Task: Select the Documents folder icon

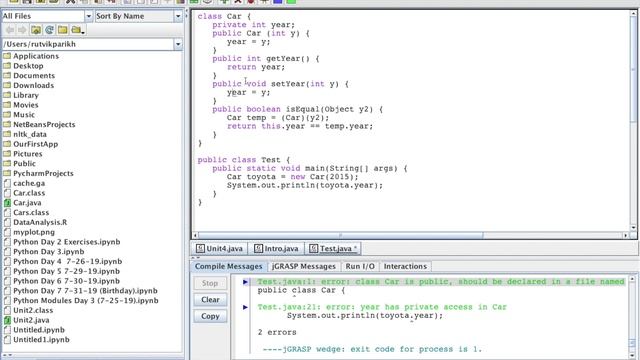Action: (x=7, y=76)
